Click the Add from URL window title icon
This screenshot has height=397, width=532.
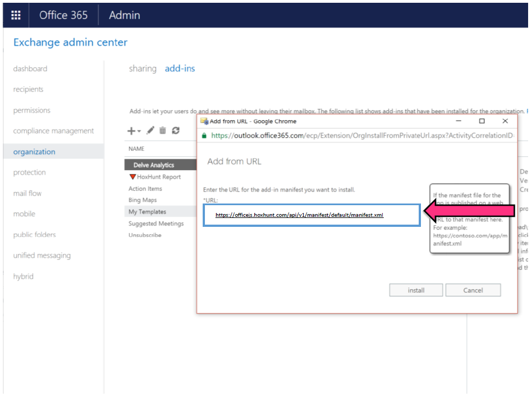click(x=204, y=121)
